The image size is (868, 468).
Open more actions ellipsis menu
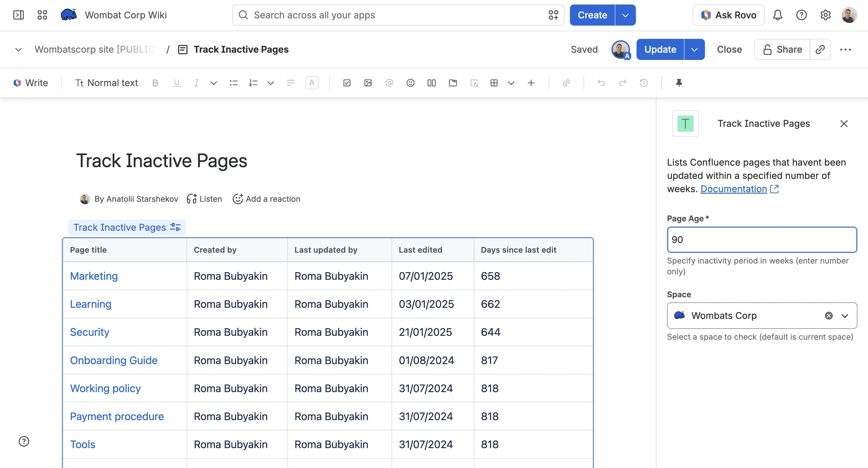point(845,49)
